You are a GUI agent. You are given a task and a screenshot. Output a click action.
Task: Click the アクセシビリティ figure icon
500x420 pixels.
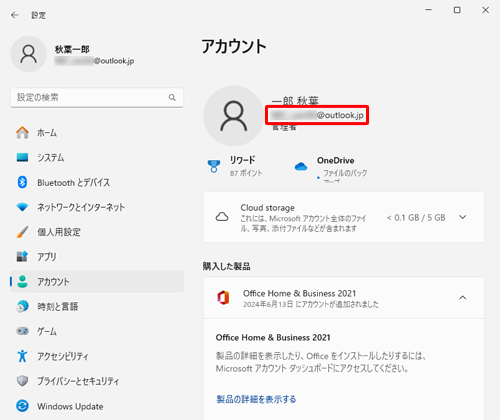[x=22, y=356]
